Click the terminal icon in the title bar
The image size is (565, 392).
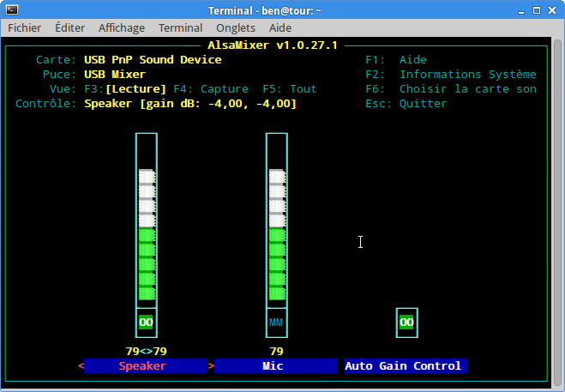point(12,10)
